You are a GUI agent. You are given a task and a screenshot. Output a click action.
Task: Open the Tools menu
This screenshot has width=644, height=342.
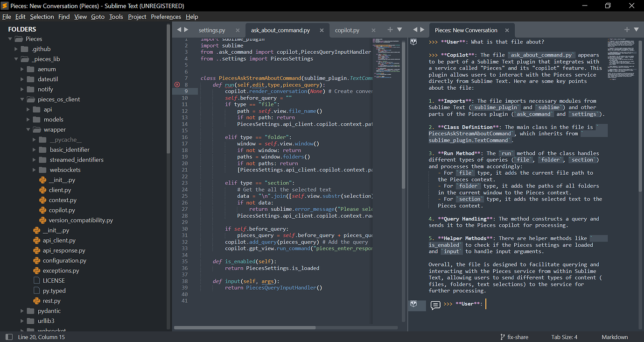click(116, 16)
